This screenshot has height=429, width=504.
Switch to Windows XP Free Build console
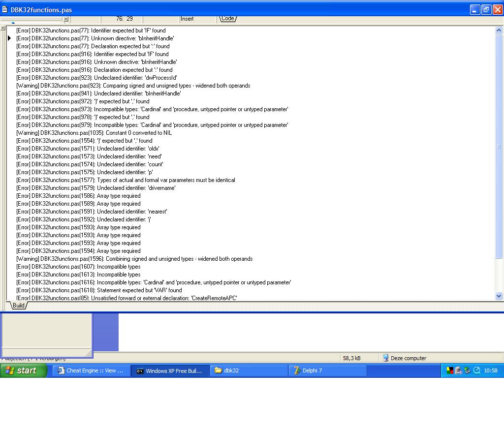pos(170,370)
